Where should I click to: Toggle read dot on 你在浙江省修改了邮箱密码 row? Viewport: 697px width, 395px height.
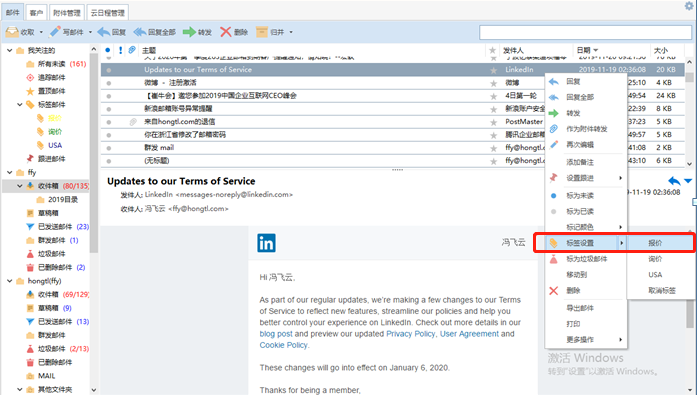click(x=109, y=135)
